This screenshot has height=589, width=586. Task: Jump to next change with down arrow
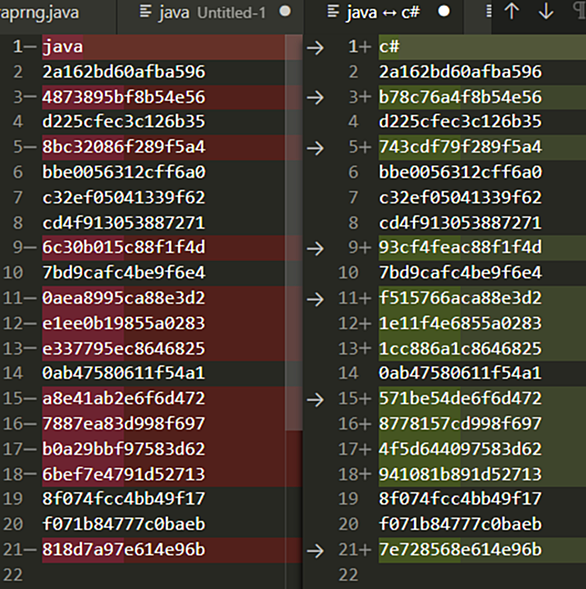tap(546, 11)
